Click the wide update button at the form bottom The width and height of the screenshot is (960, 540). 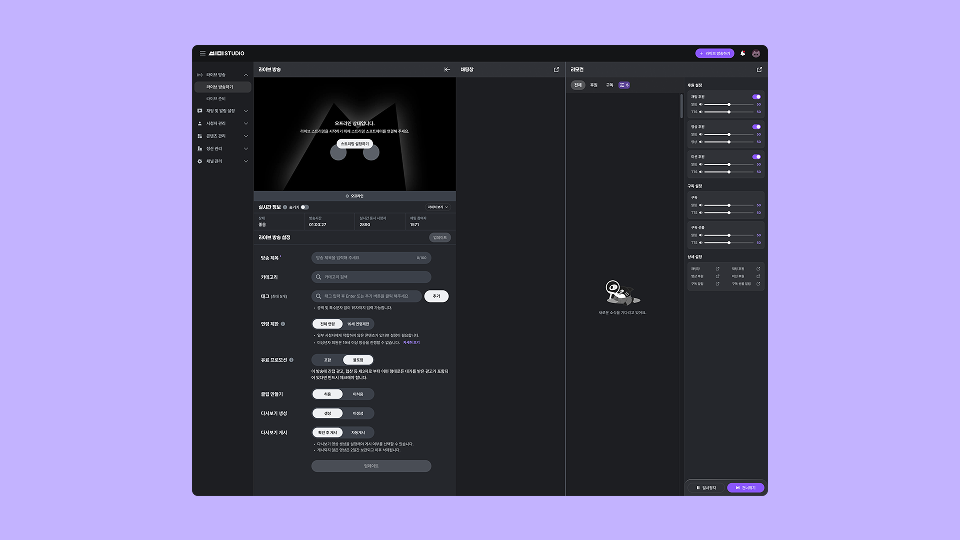click(x=371, y=466)
